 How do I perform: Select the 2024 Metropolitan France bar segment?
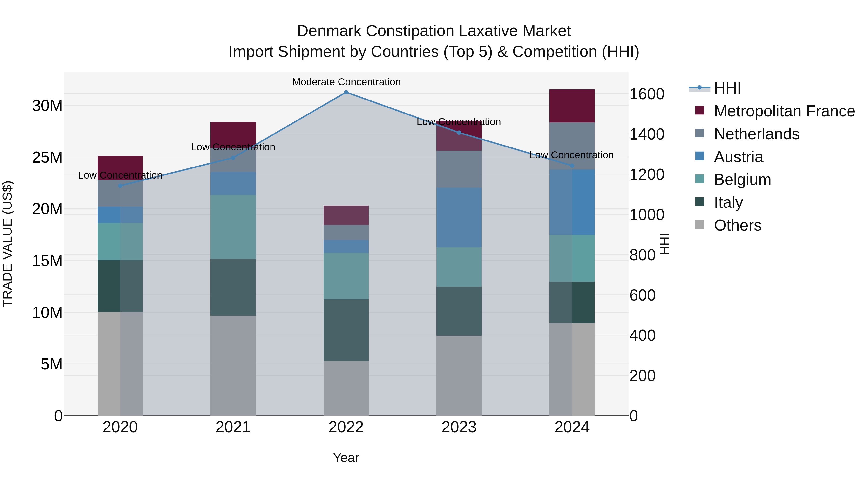572,106
